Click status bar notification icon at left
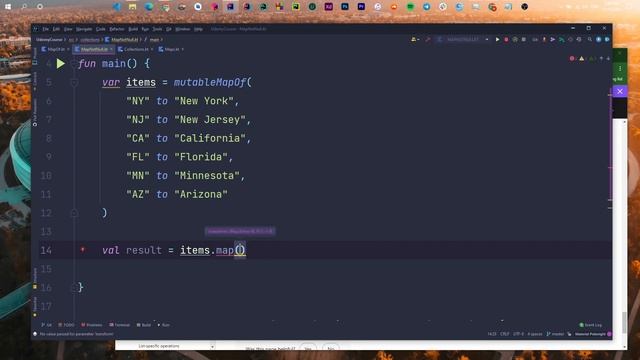This screenshot has width=640, height=360. (x=35, y=334)
